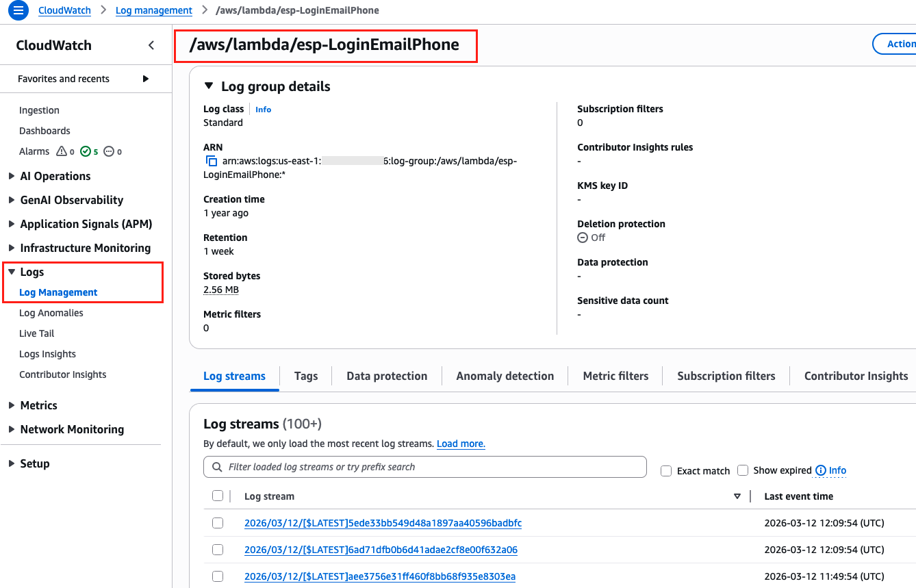Select Log Management in the sidebar
Viewport: 916px width, 588px height.
point(58,292)
